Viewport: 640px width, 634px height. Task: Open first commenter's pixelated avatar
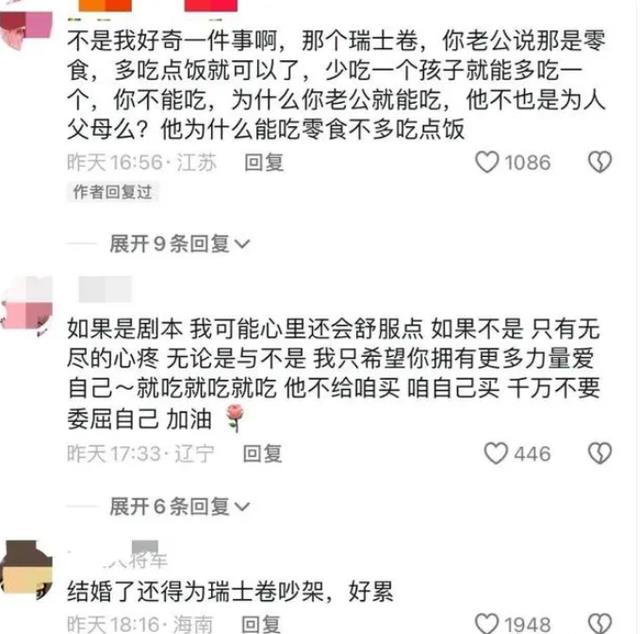[x=26, y=31]
